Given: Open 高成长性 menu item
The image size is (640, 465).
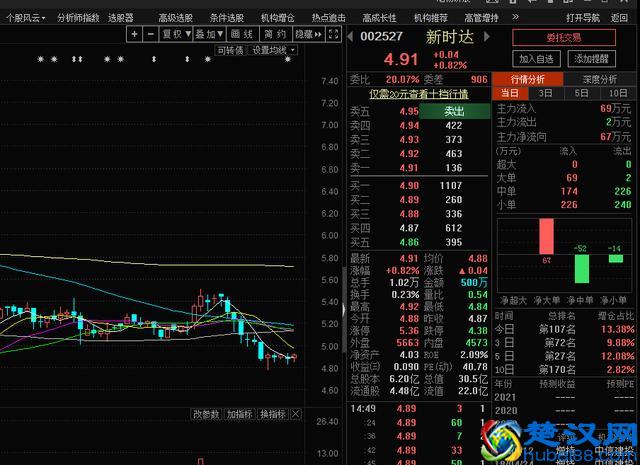Looking at the screenshot, I should pyautogui.click(x=380, y=18).
